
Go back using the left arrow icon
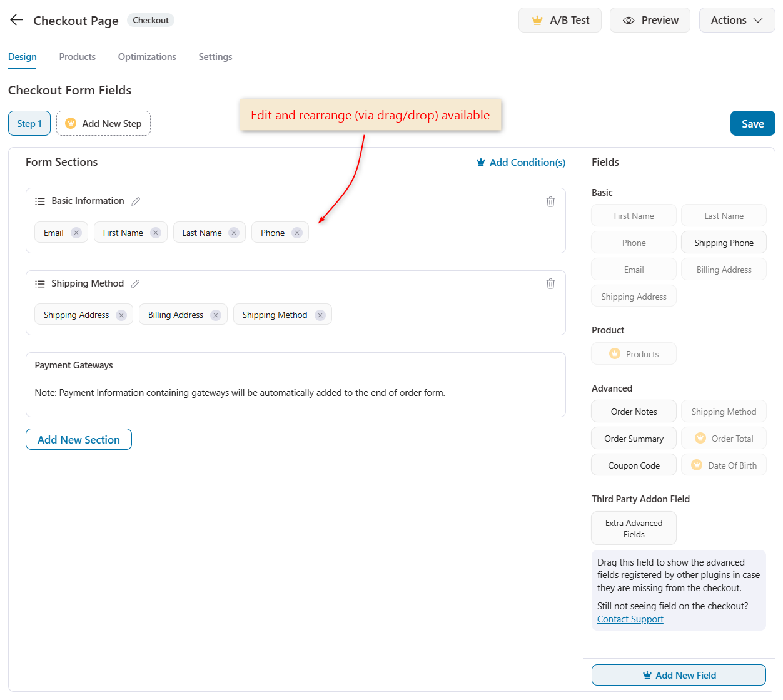pos(16,20)
